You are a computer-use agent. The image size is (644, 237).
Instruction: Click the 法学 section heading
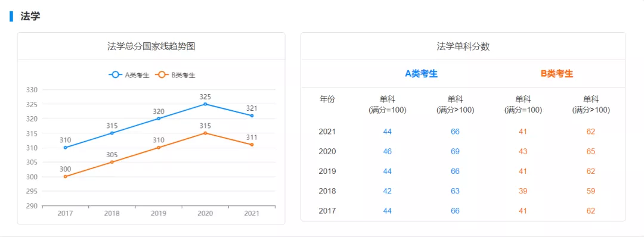point(30,17)
